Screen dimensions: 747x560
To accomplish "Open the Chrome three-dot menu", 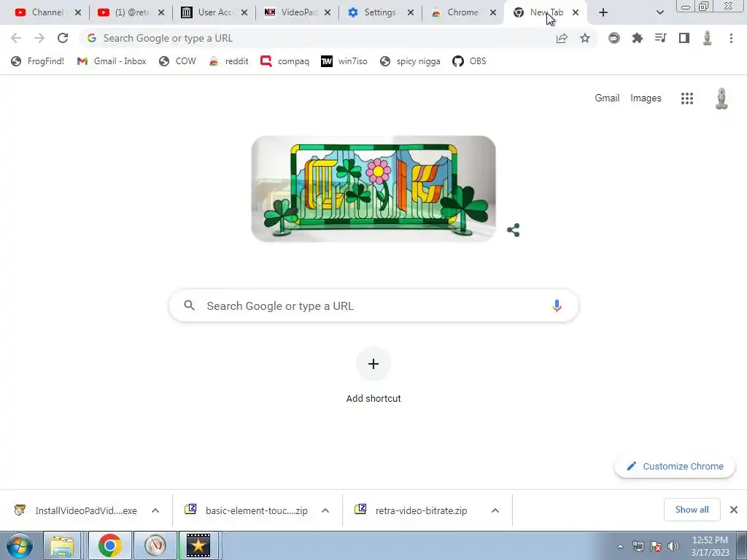I will pyautogui.click(x=731, y=38).
